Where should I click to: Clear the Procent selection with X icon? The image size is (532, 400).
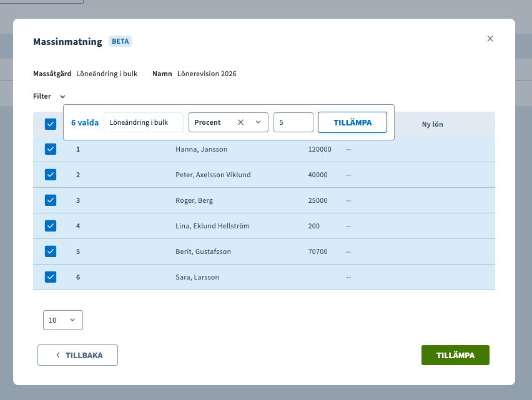pyautogui.click(x=240, y=122)
